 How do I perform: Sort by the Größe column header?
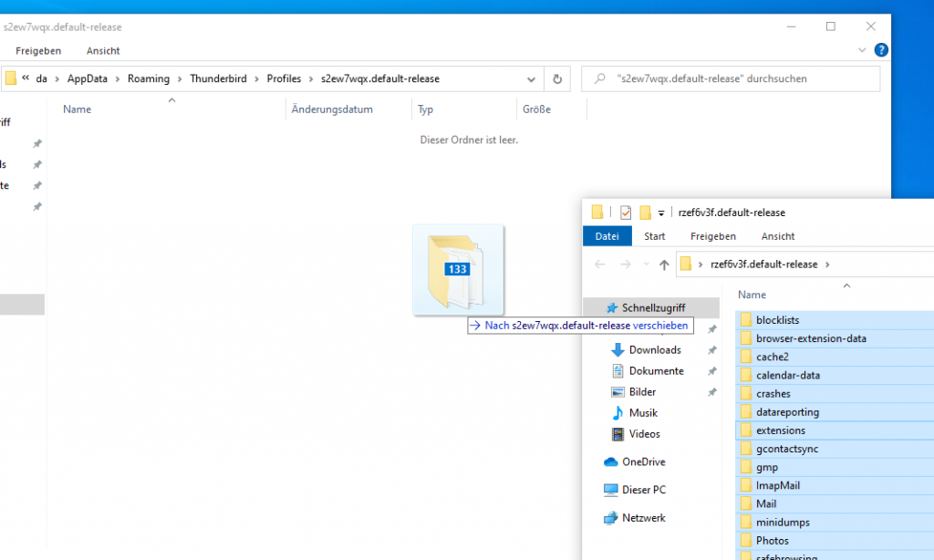click(x=536, y=109)
